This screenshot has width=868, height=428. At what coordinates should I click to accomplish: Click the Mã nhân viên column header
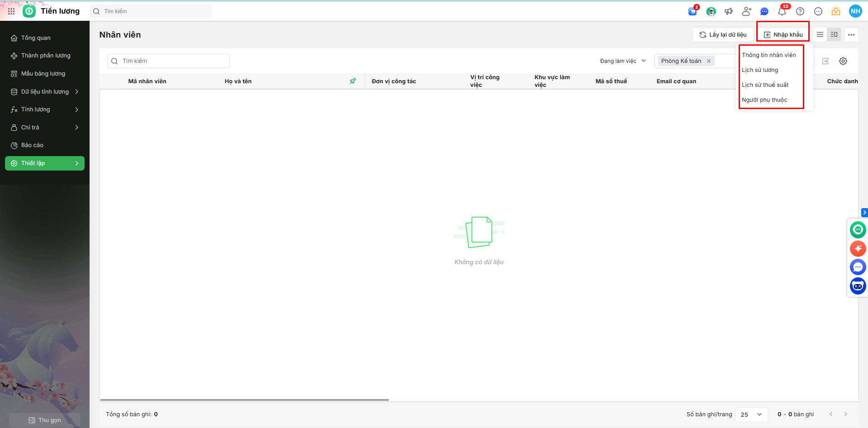[147, 81]
